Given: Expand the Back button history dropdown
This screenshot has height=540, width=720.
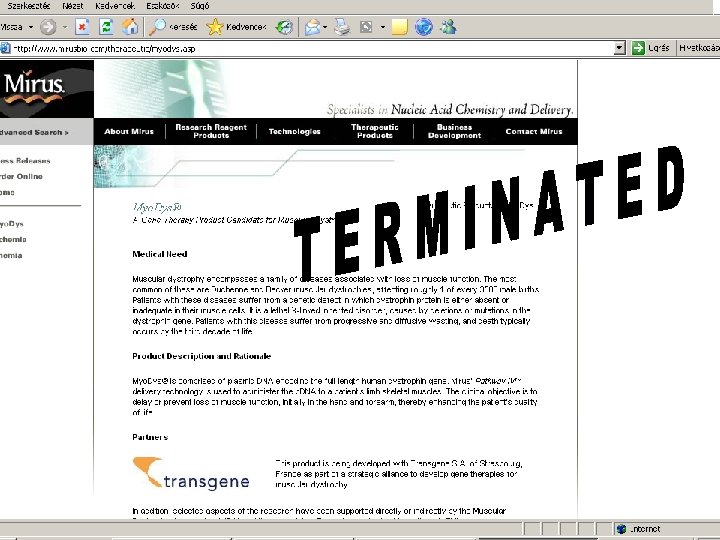Looking at the screenshot, I should pyautogui.click(x=31, y=27).
